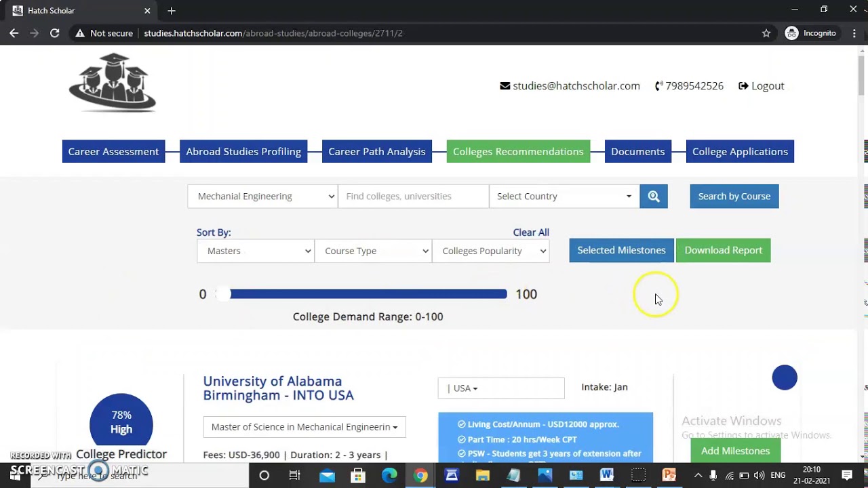Click the phone number 7989542526
The width and height of the screenshot is (868, 488).
[x=689, y=85]
